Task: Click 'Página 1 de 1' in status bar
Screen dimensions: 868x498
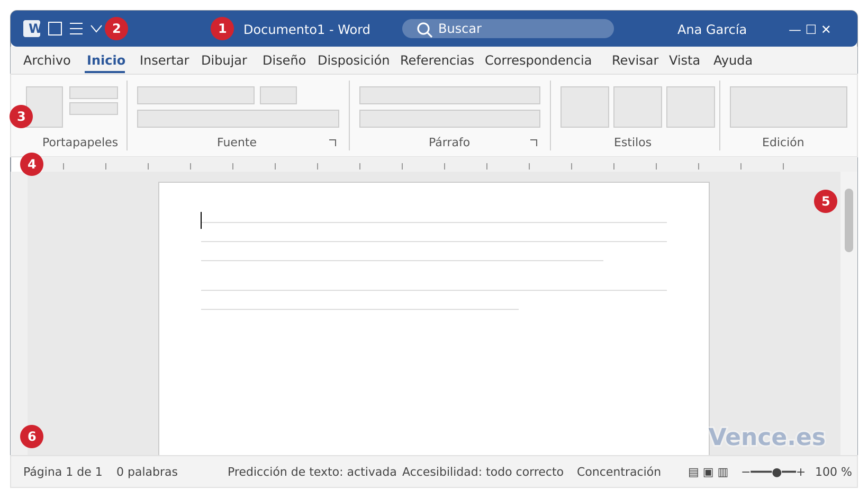Action: pos(63,472)
